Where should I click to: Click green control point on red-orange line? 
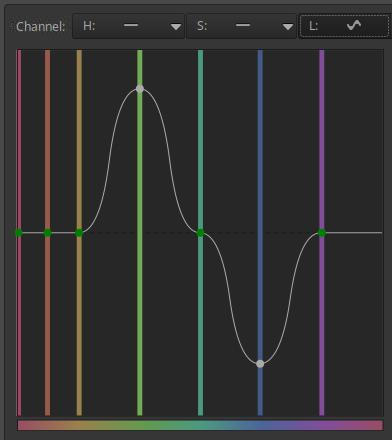[x=48, y=233]
